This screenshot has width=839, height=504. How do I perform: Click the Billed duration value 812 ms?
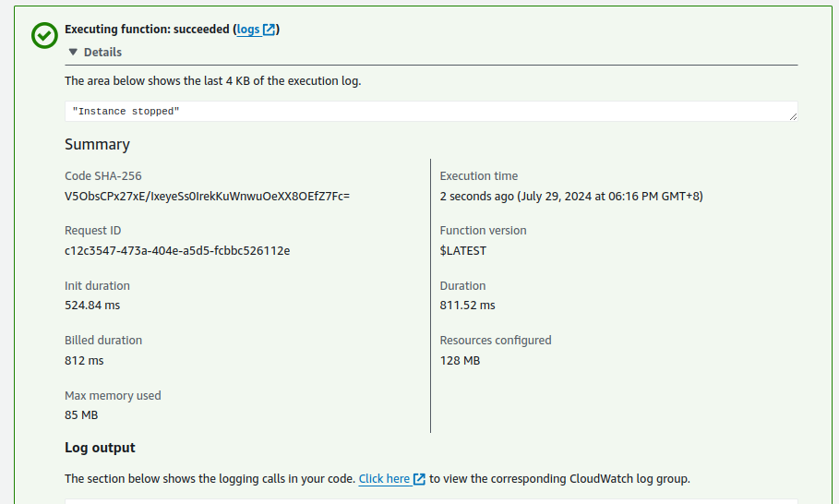coord(84,360)
